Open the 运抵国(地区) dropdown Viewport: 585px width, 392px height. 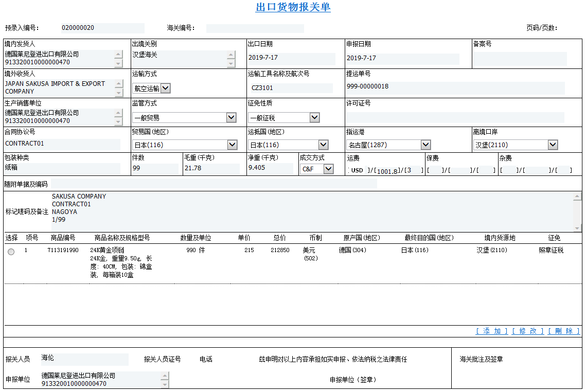pos(323,145)
